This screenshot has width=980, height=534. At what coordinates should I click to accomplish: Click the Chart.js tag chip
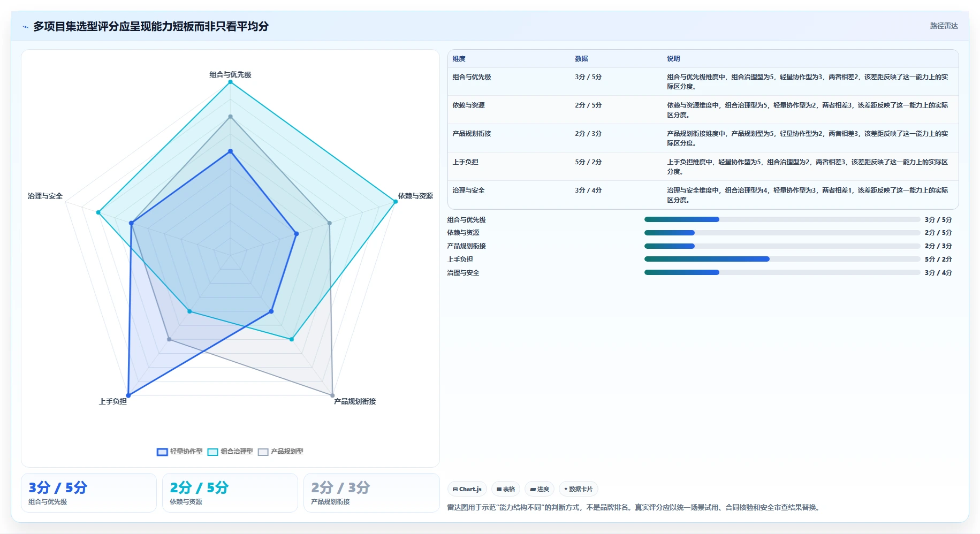467,489
